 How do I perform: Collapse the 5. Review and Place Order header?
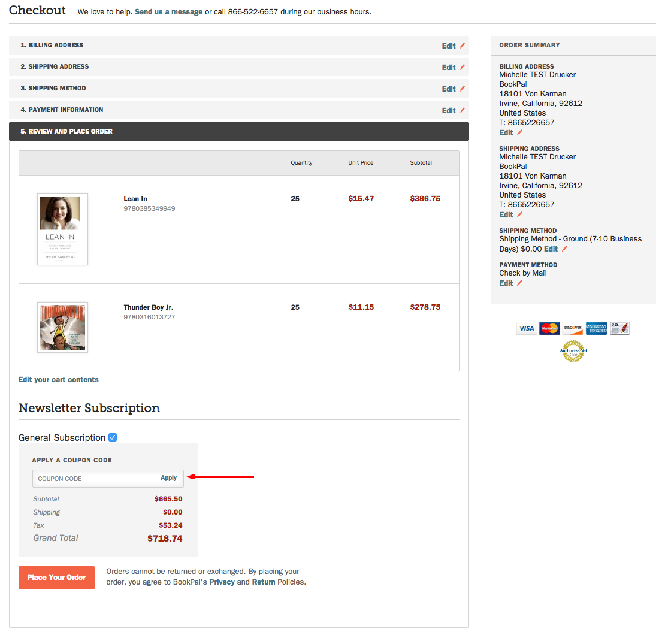click(x=239, y=131)
